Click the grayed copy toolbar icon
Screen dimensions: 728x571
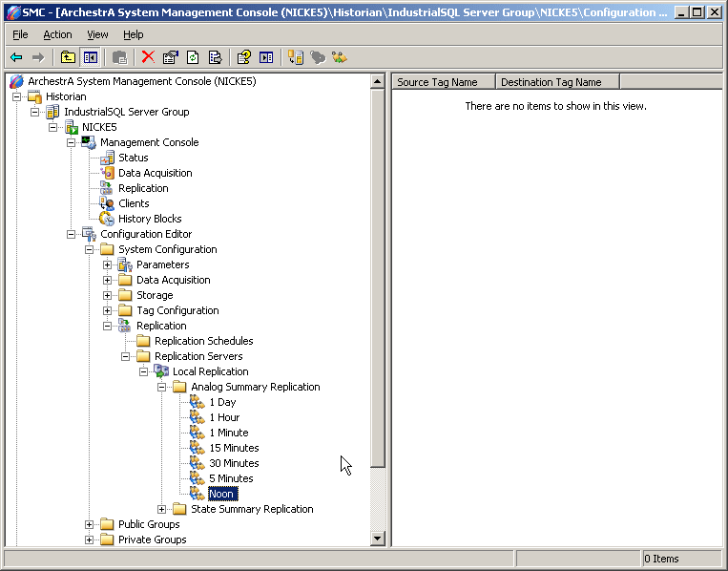click(119, 57)
